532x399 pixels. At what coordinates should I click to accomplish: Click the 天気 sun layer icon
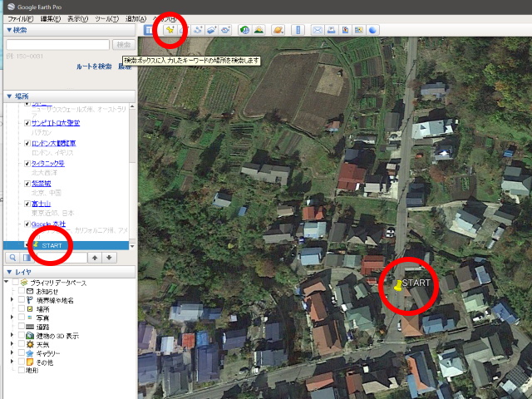[30, 344]
